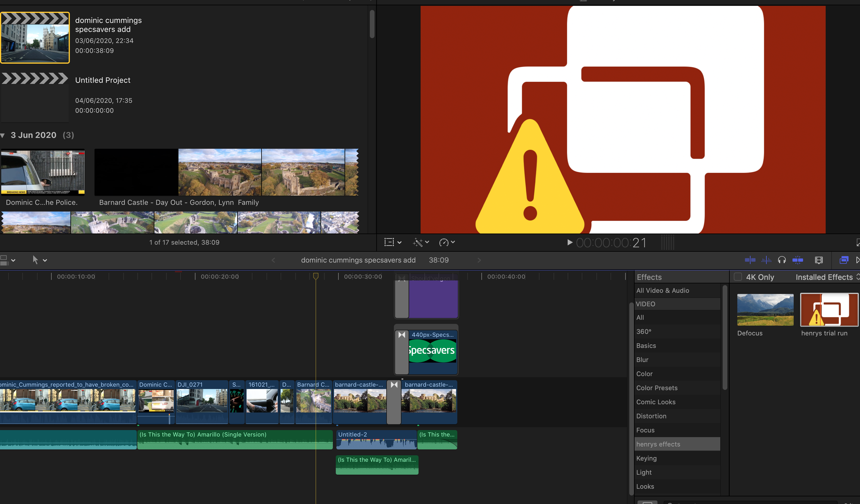This screenshot has width=860, height=504.
Task: Hide the Effects browser icon
Action: [844, 260]
